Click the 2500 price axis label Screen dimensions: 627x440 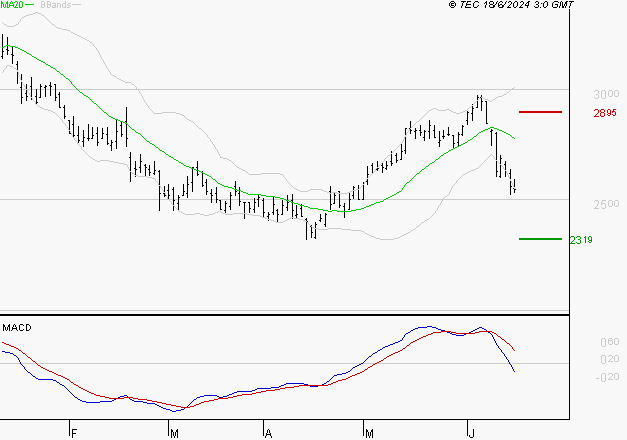(606, 204)
